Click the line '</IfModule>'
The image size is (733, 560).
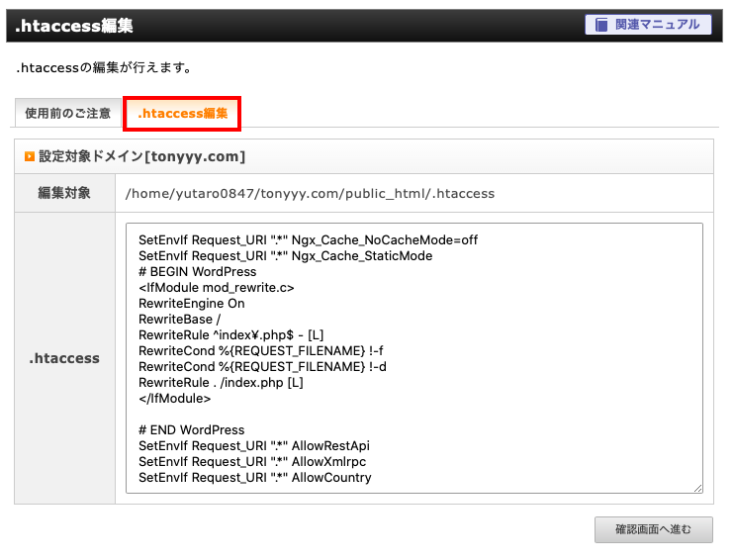[175, 399]
